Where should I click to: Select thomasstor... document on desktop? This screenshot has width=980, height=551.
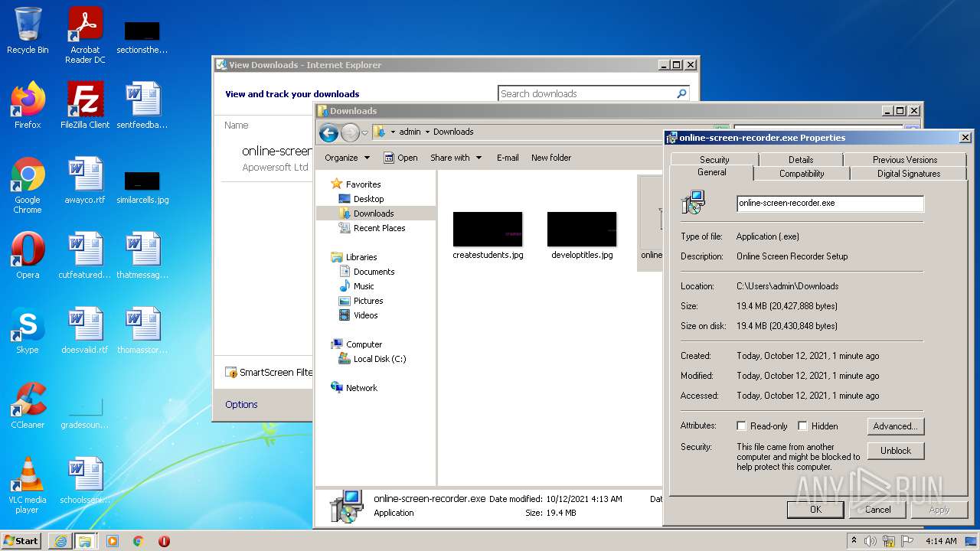pos(142,331)
